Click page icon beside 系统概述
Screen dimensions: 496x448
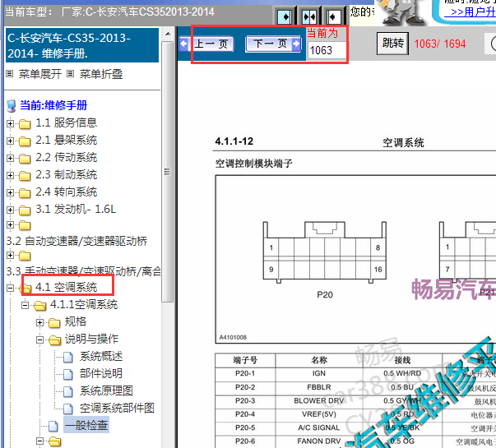point(68,358)
